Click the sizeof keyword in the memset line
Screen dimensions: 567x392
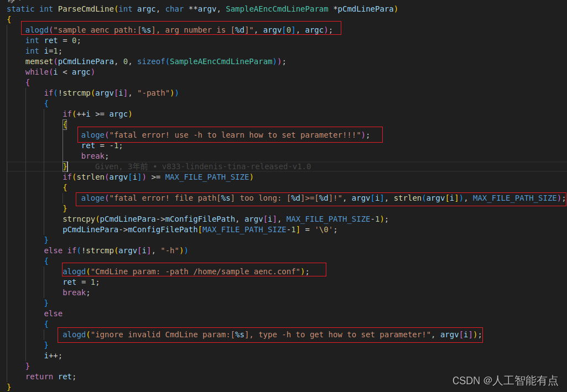click(x=151, y=61)
